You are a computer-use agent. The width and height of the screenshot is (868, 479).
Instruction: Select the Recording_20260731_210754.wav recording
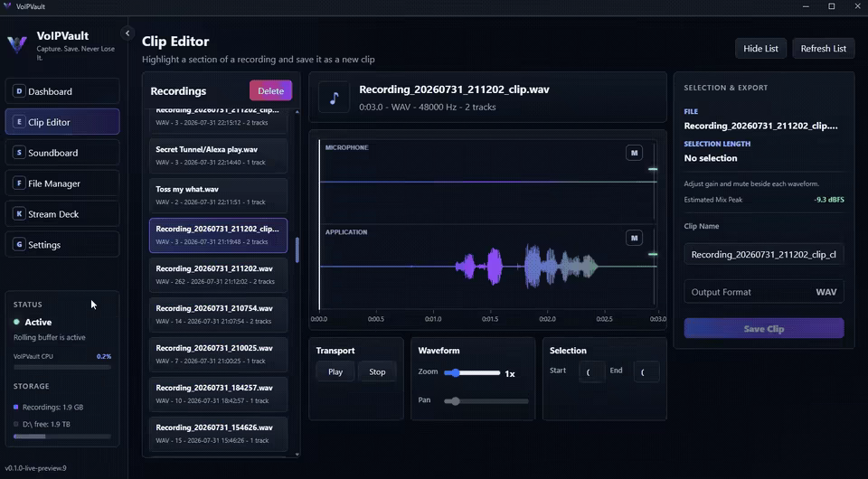tap(218, 315)
